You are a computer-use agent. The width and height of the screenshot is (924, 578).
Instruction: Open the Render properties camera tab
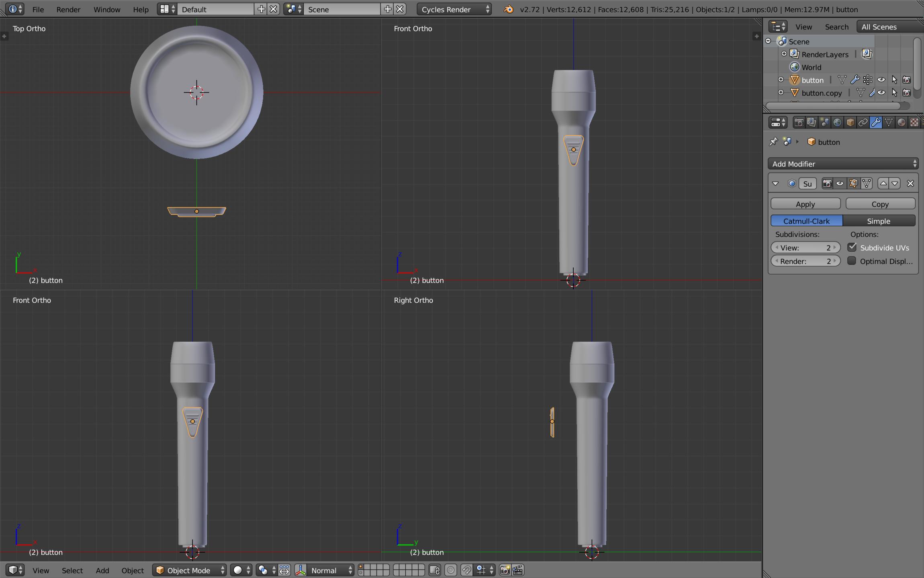799,122
